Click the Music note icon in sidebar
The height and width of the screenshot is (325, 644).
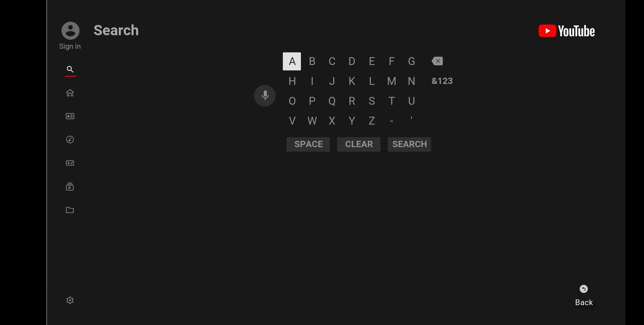pos(70,139)
